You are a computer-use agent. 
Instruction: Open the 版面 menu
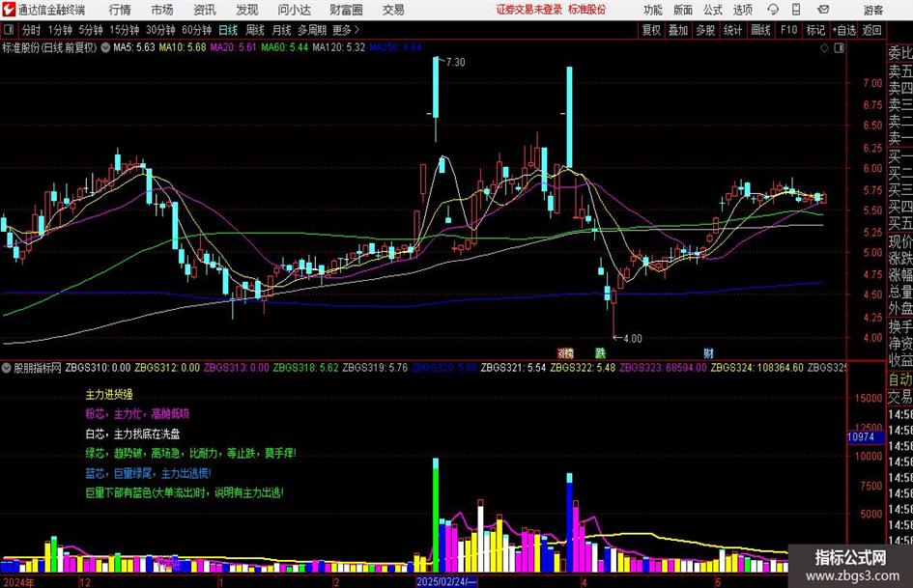pos(682,10)
